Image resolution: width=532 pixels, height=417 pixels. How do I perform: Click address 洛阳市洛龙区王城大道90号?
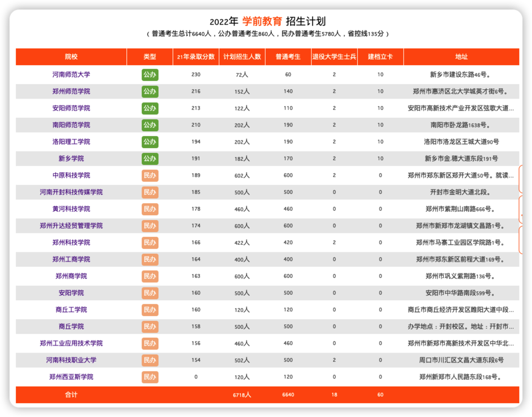461,142
